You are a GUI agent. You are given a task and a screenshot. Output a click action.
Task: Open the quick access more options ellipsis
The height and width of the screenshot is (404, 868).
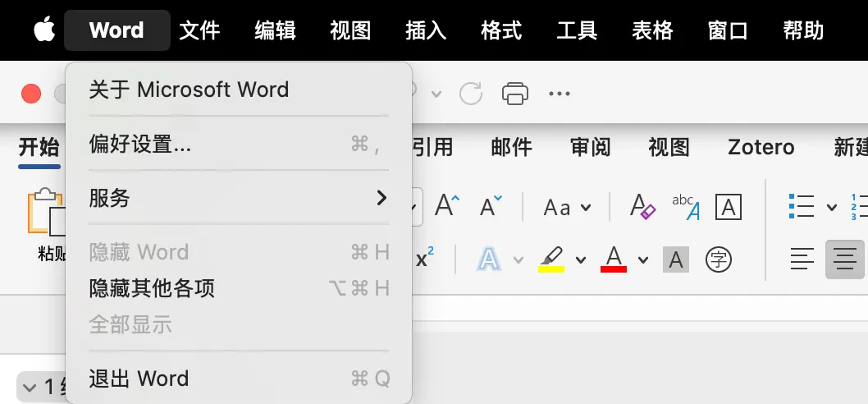click(x=559, y=93)
